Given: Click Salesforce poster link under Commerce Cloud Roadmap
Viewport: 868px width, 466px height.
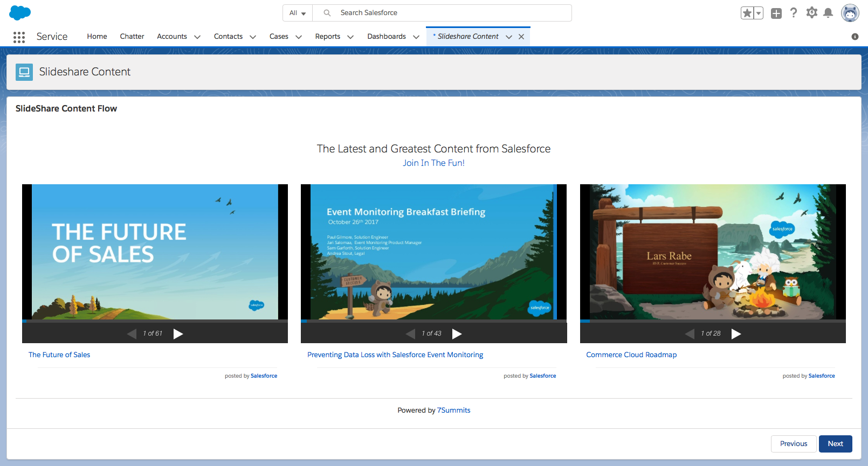Looking at the screenshot, I should tap(822, 376).
